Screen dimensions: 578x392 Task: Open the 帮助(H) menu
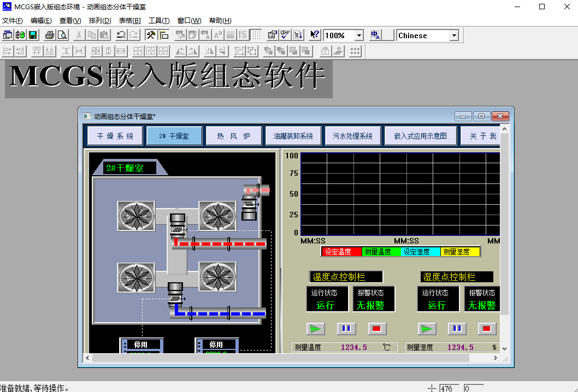[220, 21]
